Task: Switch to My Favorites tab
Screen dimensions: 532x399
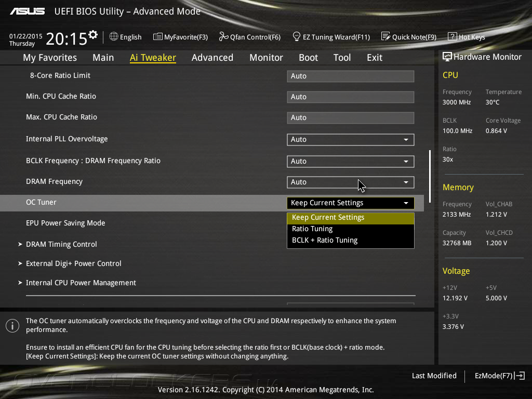Action: [x=50, y=58]
